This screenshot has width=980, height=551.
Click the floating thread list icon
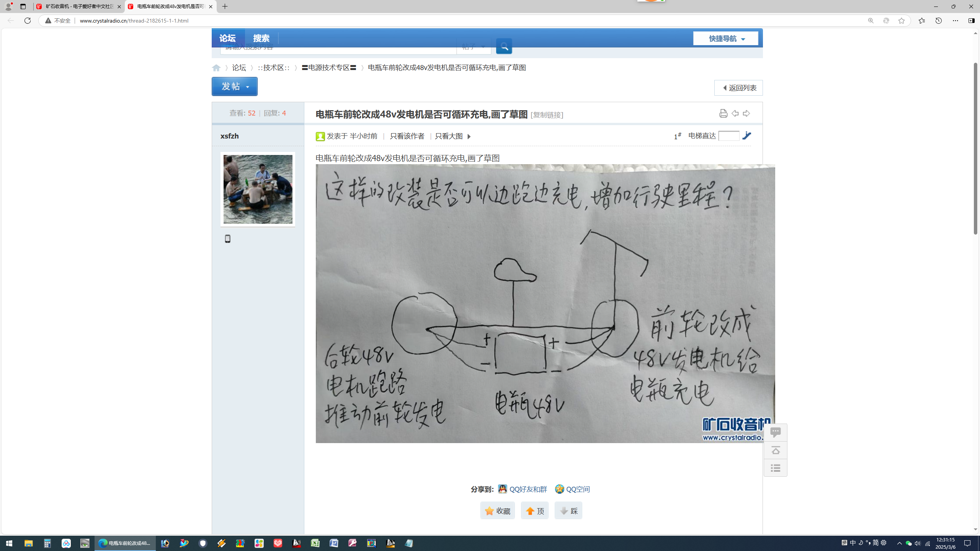775,468
